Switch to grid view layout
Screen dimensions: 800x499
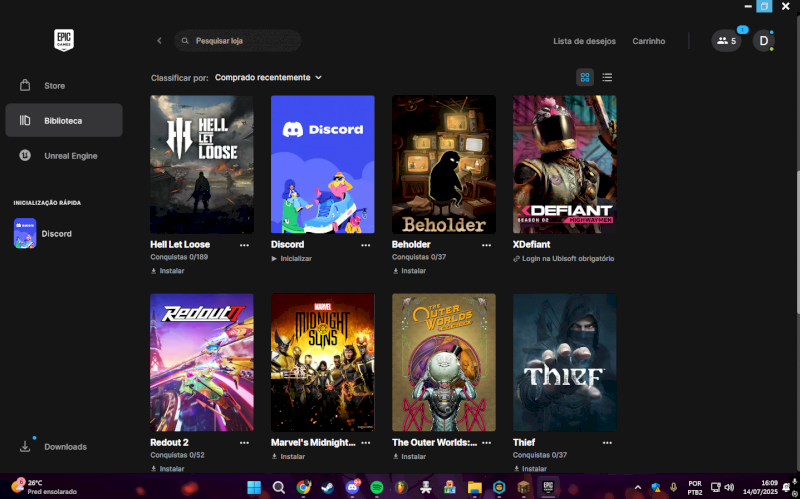tap(585, 77)
